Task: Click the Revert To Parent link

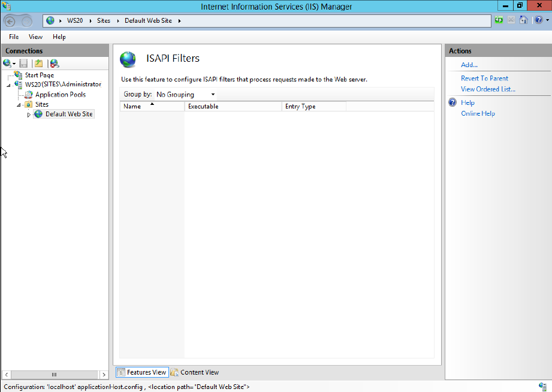Action: tap(484, 78)
